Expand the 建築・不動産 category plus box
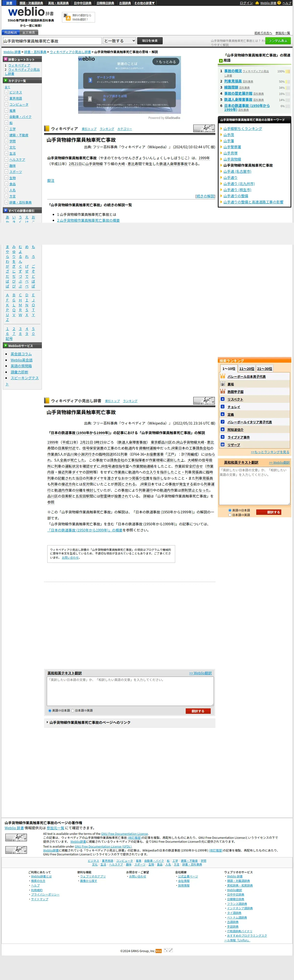The width and height of the screenshot is (294, 980). (x=6, y=135)
